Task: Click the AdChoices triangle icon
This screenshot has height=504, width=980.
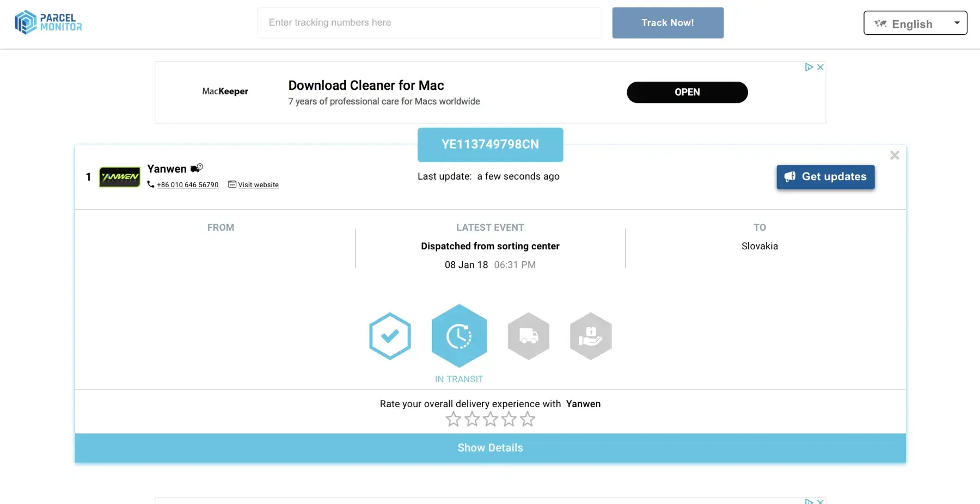Action: 809,67
